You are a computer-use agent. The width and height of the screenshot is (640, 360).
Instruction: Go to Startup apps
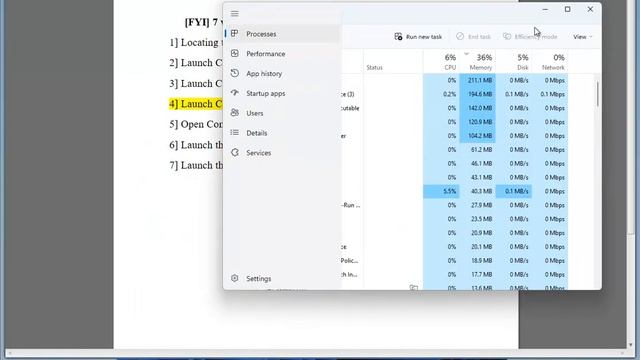tap(282, 93)
